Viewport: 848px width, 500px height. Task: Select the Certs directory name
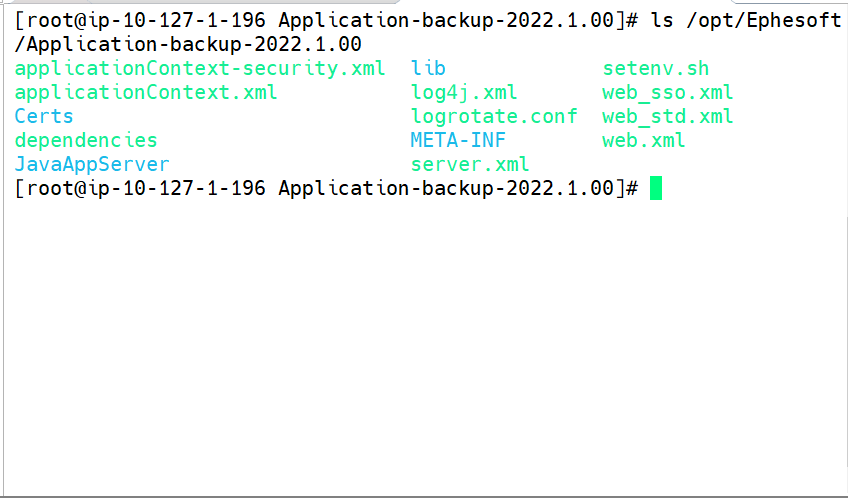click(x=44, y=116)
